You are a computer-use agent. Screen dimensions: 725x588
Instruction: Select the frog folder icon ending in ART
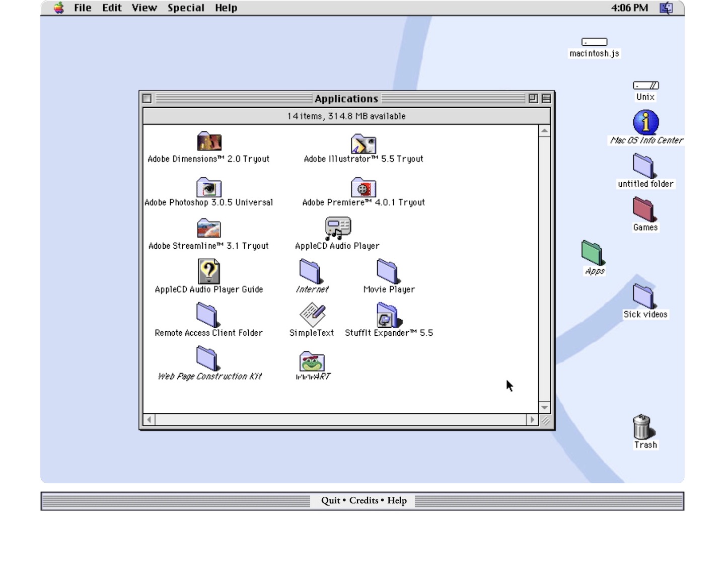point(312,361)
